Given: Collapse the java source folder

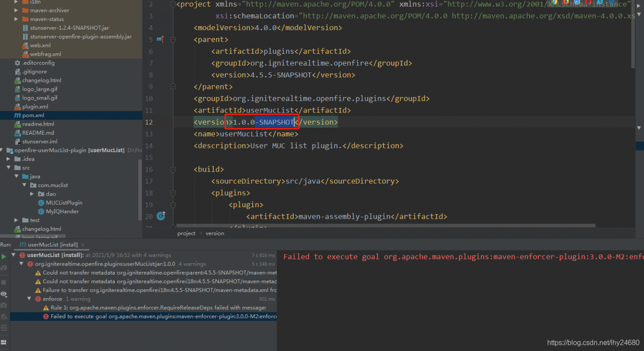Looking at the screenshot, I should pyautogui.click(x=17, y=177).
